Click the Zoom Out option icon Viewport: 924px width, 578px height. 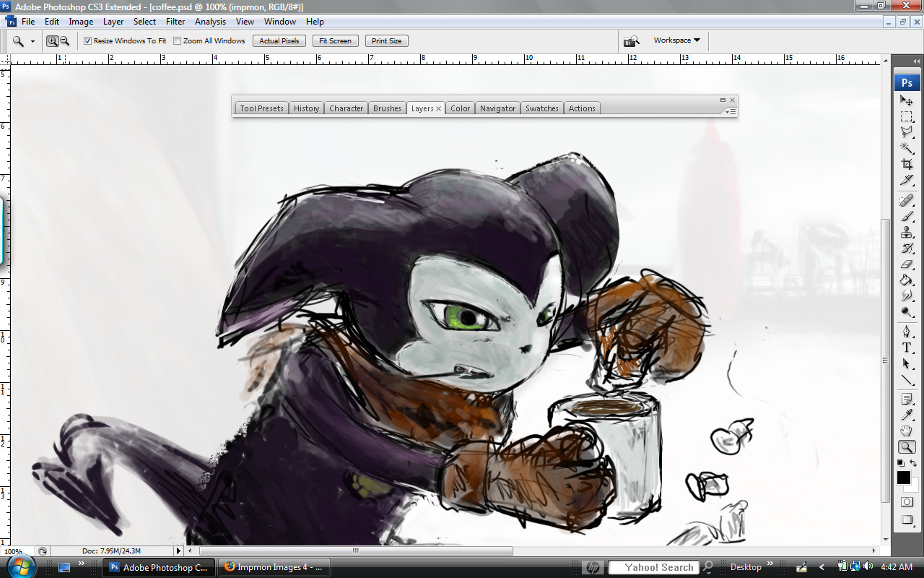[64, 41]
